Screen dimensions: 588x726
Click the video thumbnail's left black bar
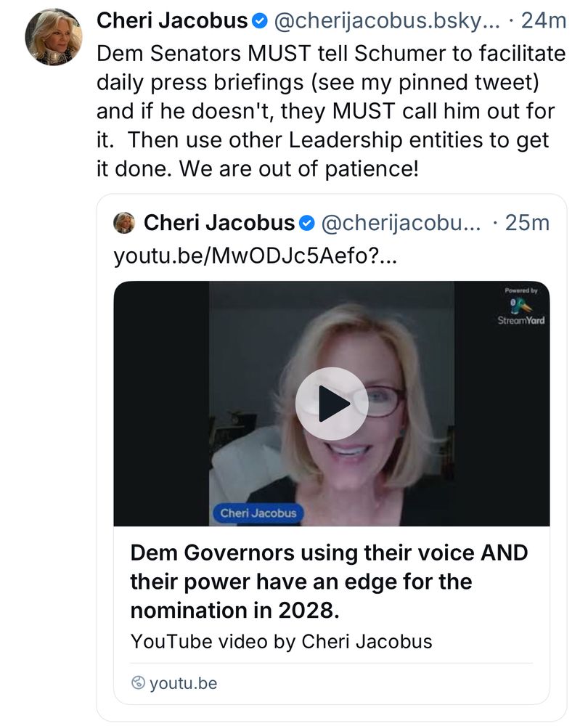click(x=161, y=403)
